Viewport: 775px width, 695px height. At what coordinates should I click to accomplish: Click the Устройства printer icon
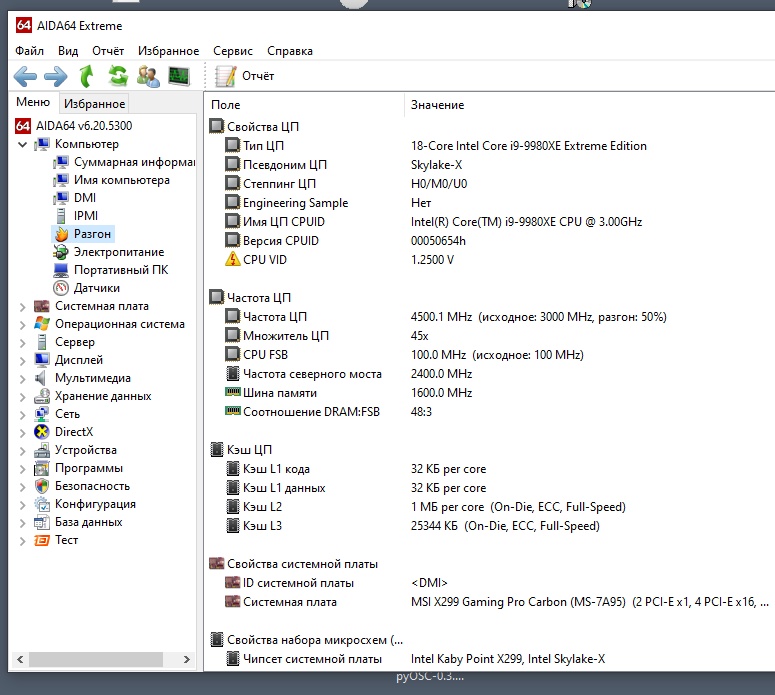coord(42,450)
